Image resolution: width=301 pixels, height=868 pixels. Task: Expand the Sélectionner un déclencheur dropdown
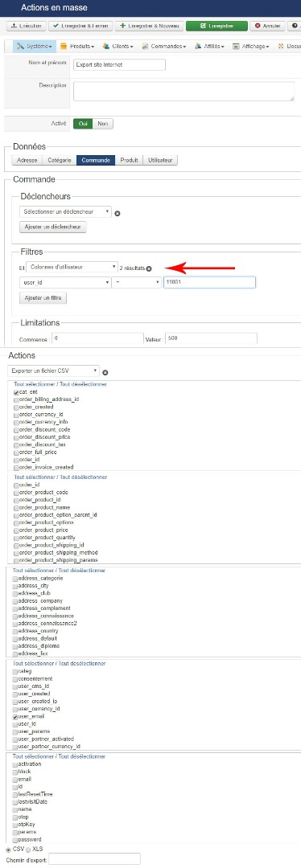click(x=65, y=212)
